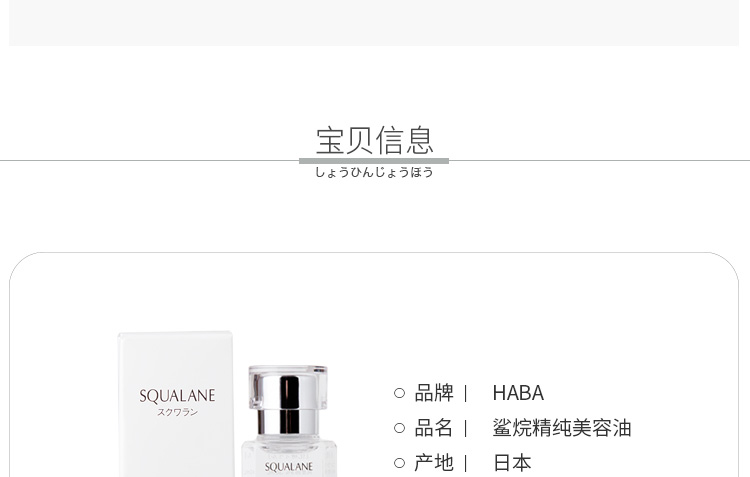
Task: Click the 品牌 label
Action: click(x=434, y=393)
